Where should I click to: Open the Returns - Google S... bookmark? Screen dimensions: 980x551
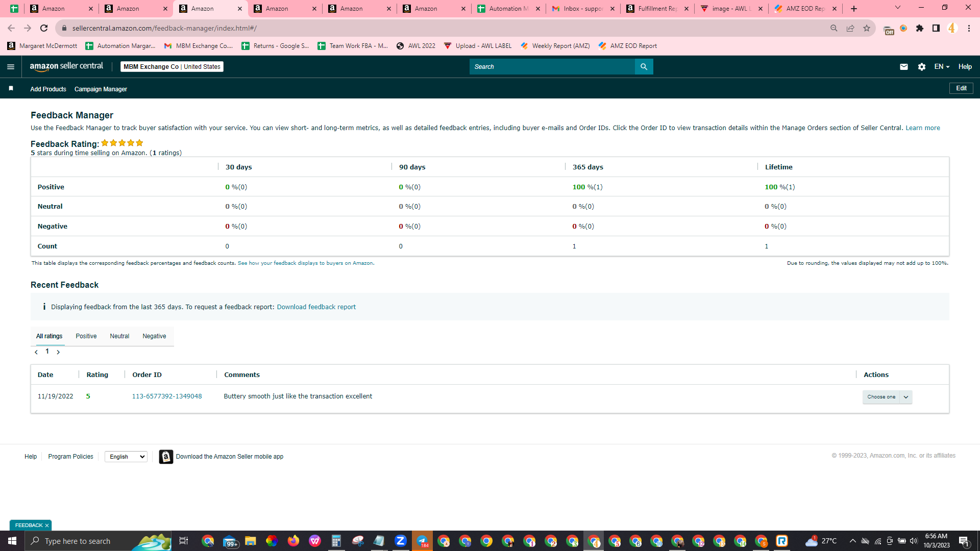click(x=275, y=46)
